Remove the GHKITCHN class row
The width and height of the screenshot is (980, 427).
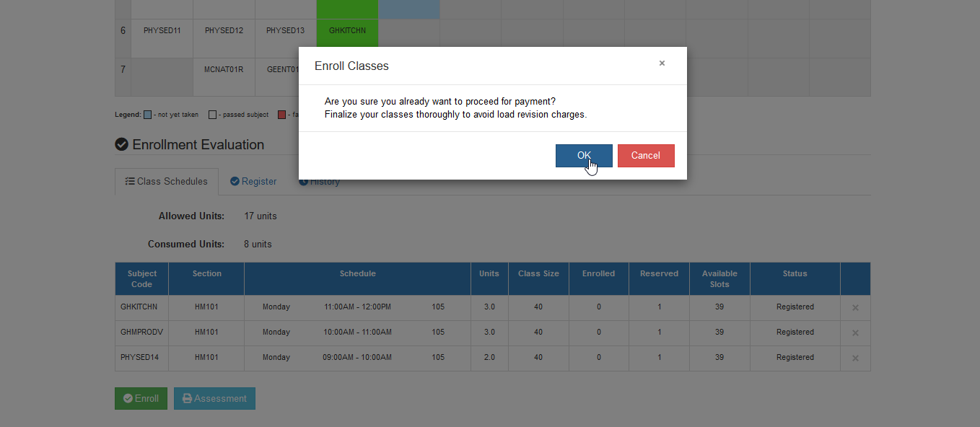(x=855, y=308)
